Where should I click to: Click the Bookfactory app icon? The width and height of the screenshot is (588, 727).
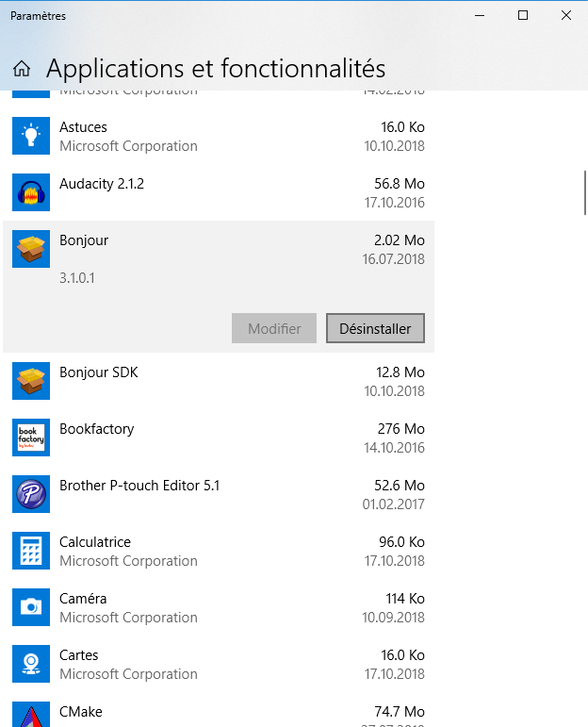pos(31,438)
